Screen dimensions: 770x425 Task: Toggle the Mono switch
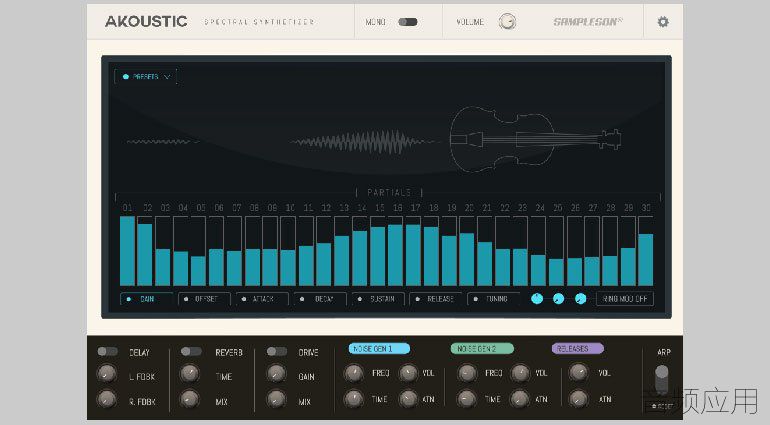pyautogui.click(x=408, y=22)
